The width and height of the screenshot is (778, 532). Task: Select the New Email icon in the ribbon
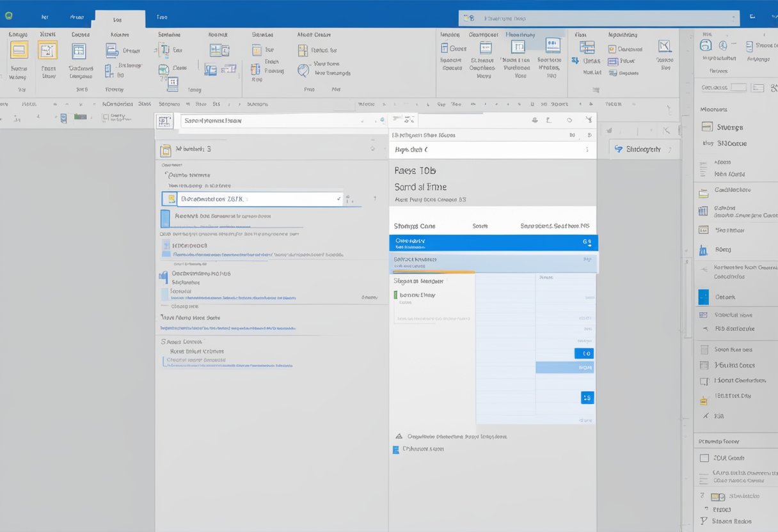[19, 49]
